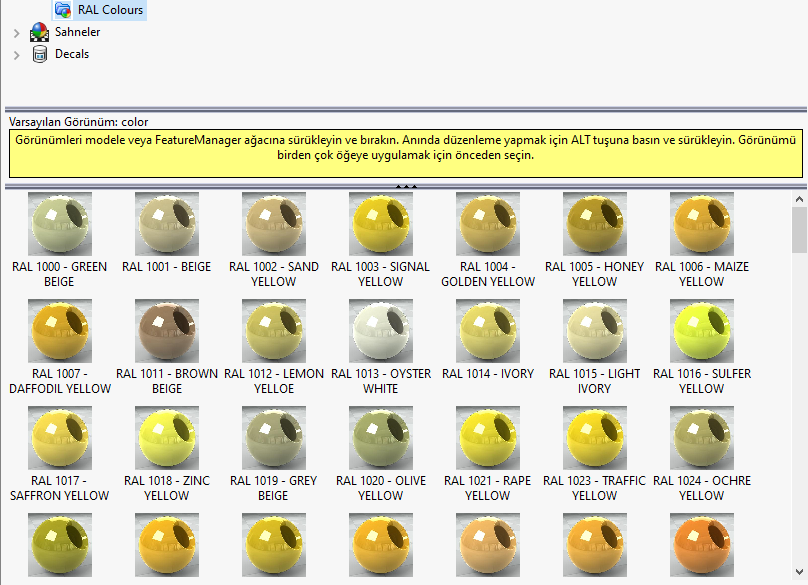Click the panel splitter collapse arrows
808x585 pixels.
pos(406,186)
